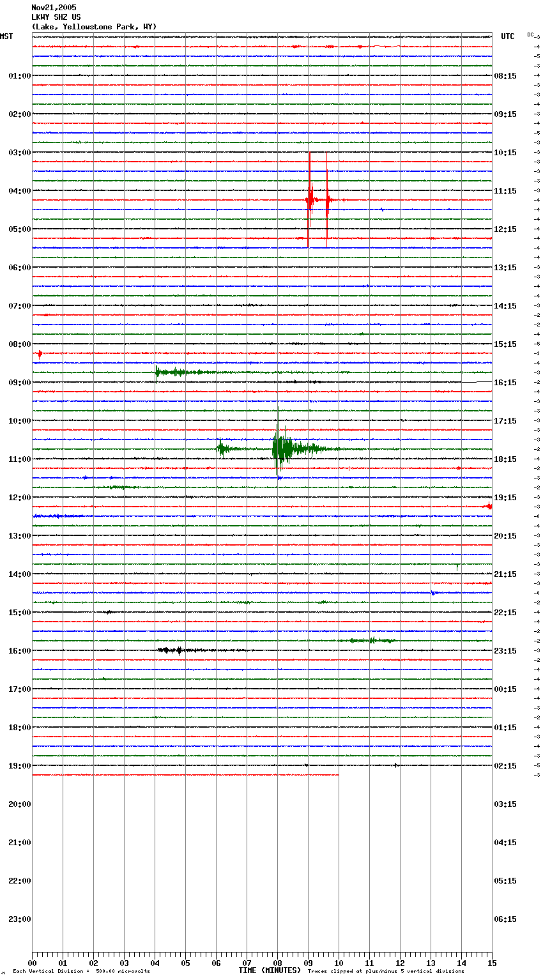Click the "17:00" MST time label

click(20, 689)
